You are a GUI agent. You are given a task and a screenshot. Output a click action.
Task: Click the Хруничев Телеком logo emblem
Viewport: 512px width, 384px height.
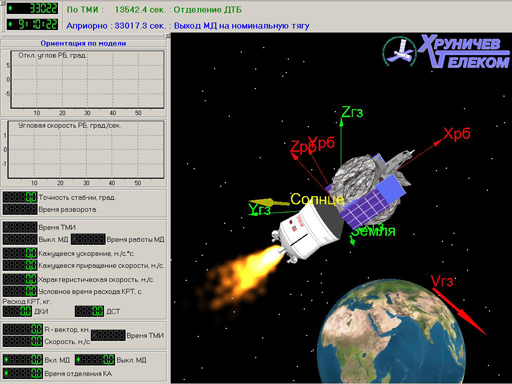[x=399, y=52]
